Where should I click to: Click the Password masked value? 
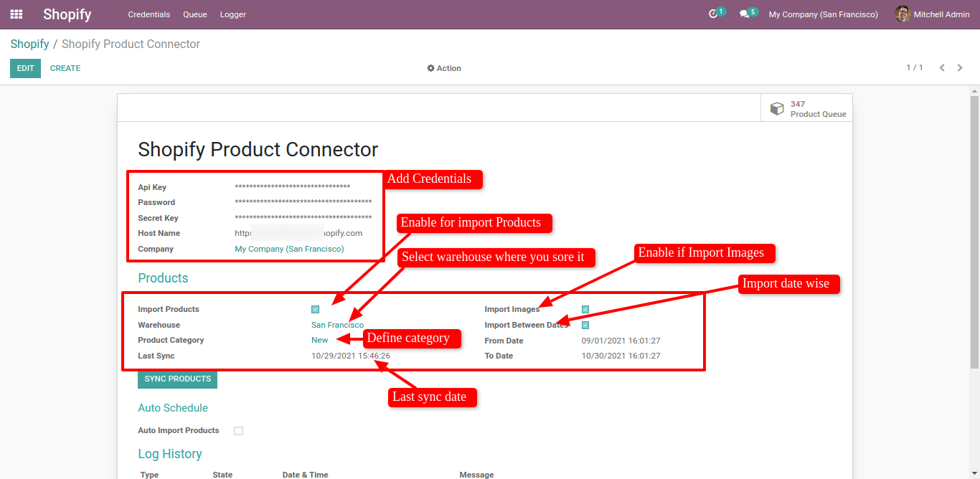tap(303, 202)
